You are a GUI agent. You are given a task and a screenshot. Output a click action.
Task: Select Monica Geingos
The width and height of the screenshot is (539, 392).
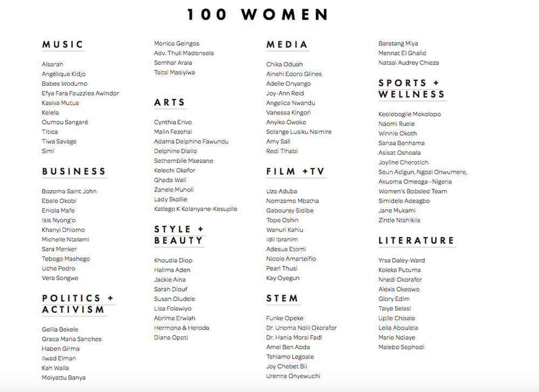pos(177,43)
